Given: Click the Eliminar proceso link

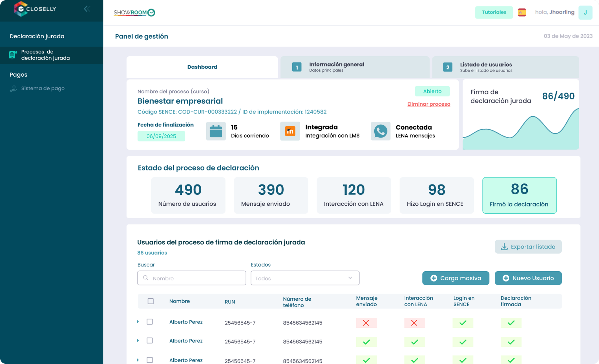Looking at the screenshot, I should 428,104.
